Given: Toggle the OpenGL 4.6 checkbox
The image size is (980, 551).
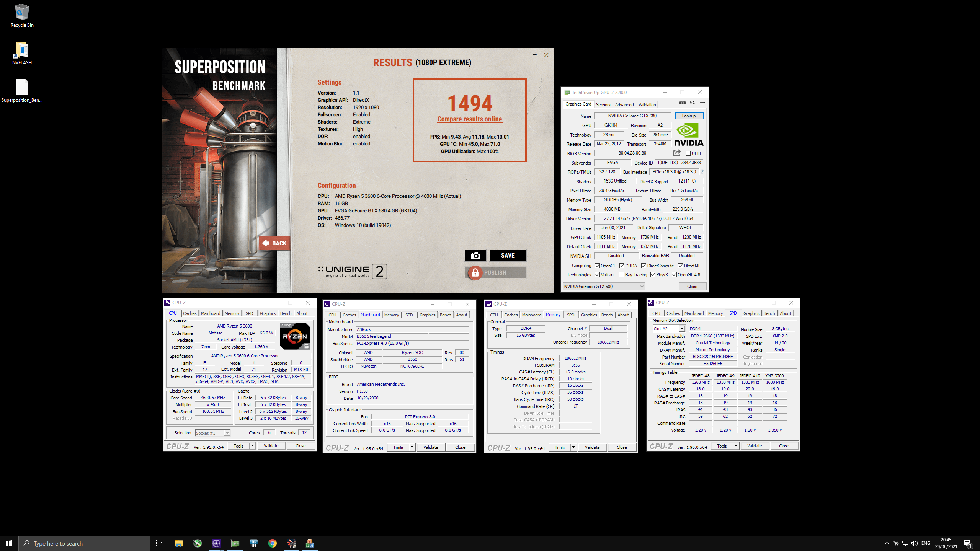Looking at the screenshot, I should pyautogui.click(x=674, y=274).
